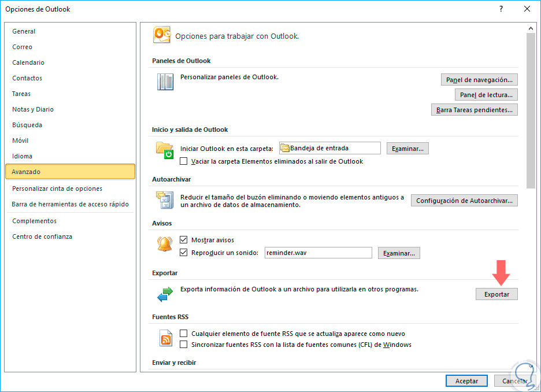Open Centro de confianza
The width and height of the screenshot is (541, 392).
pyautogui.click(x=70, y=236)
